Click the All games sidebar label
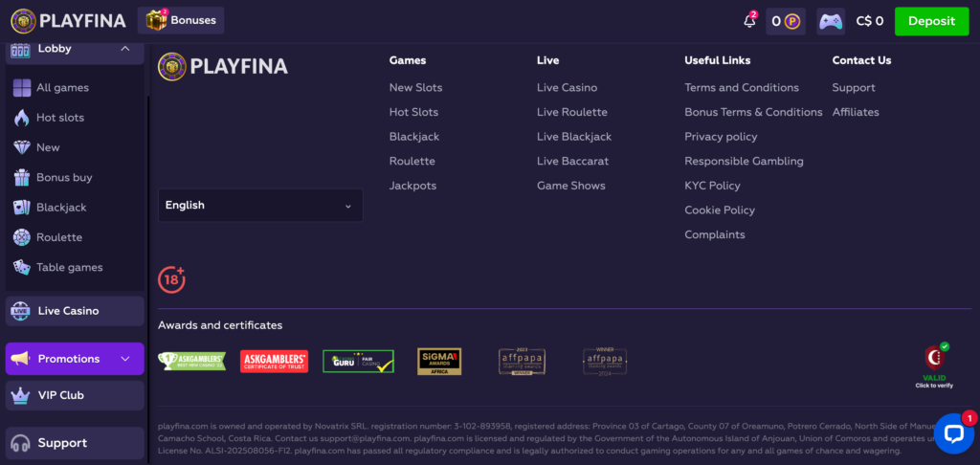This screenshot has height=465, width=980. tap(62, 88)
